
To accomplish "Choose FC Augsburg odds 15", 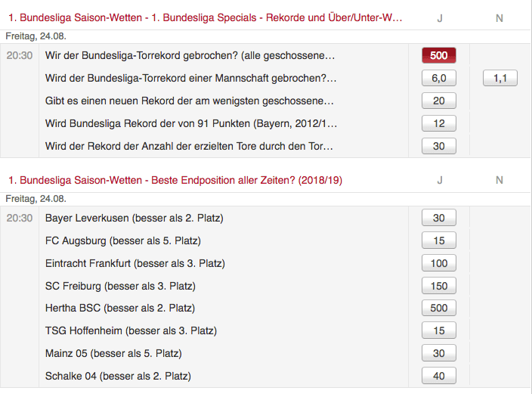I will (x=439, y=240).
